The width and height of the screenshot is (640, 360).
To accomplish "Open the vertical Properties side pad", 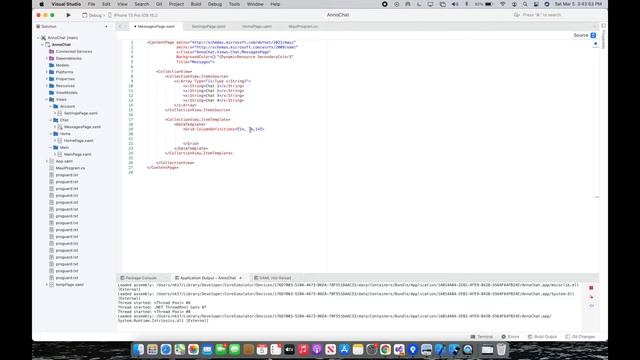I will point(603,38).
